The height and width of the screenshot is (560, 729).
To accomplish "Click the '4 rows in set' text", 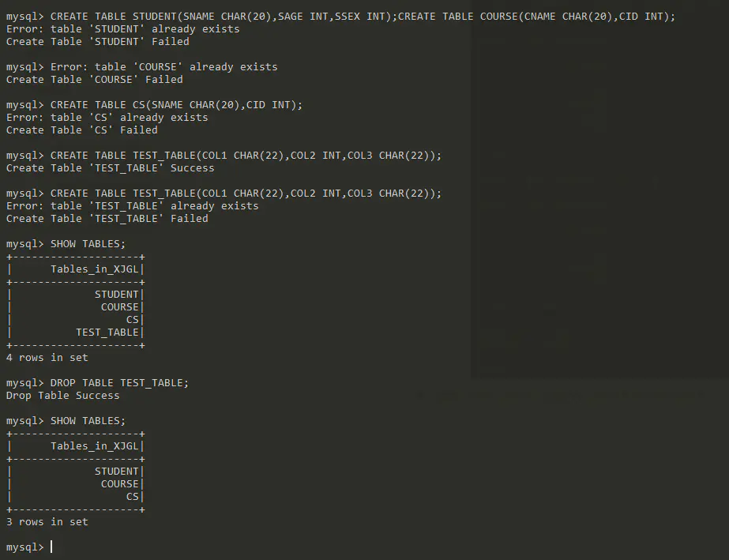I will coord(47,358).
